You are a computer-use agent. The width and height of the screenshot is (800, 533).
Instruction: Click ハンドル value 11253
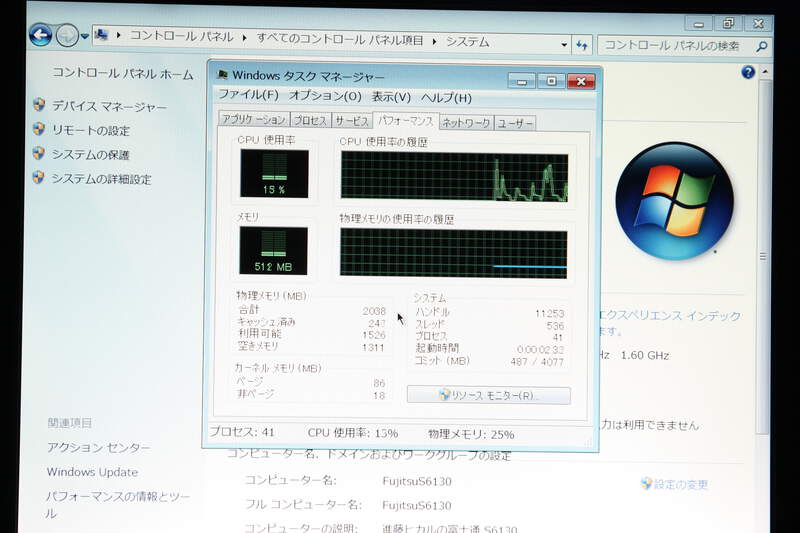(x=549, y=313)
